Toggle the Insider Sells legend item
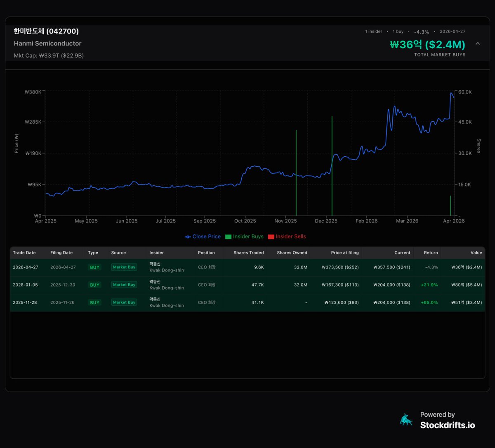The image size is (495, 448). (x=287, y=236)
